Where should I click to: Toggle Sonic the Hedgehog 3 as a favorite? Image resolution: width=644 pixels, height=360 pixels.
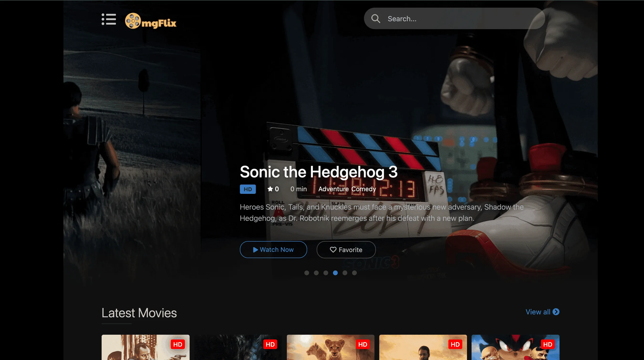[x=346, y=249]
